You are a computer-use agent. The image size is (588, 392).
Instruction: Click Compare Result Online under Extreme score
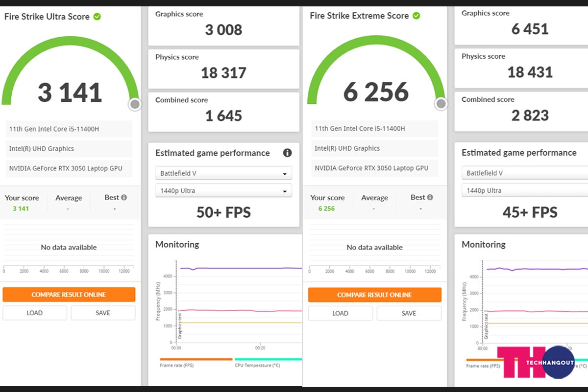[375, 295]
